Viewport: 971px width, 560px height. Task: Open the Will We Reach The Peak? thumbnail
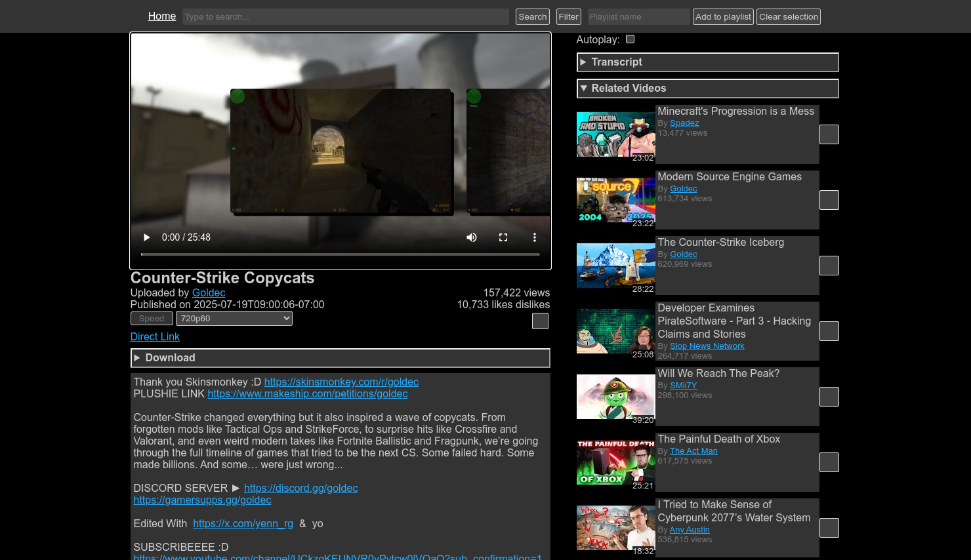(x=616, y=397)
